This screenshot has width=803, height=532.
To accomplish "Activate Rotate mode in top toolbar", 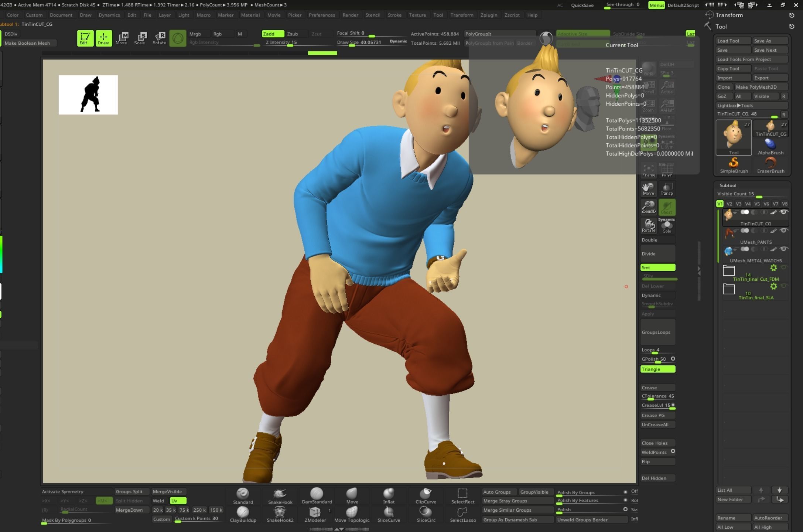I will [159, 38].
